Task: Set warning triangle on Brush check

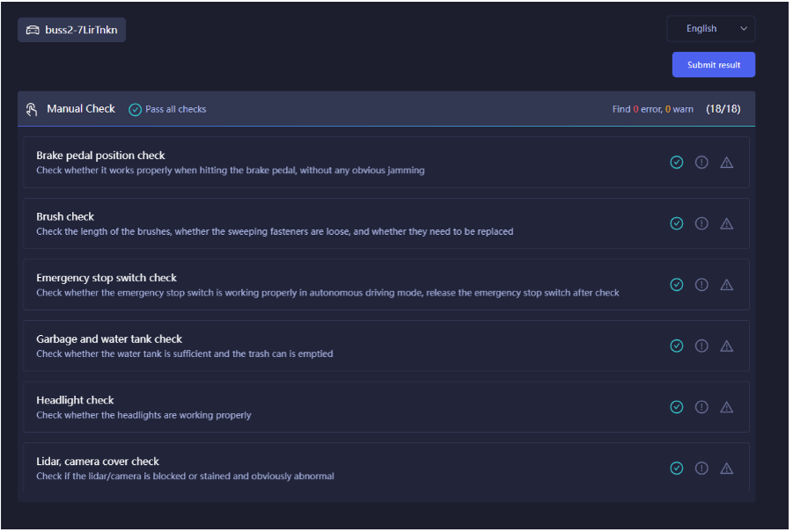Action: (x=727, y=224)
